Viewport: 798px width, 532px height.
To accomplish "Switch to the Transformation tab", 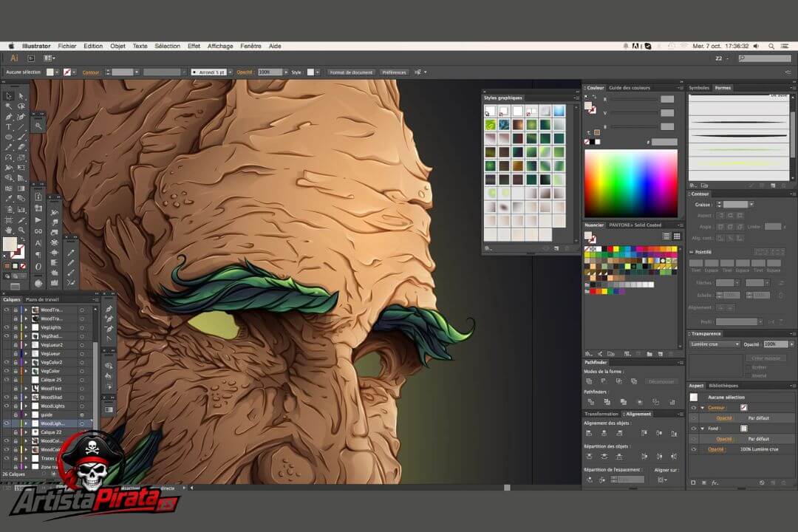I will [x=601, y=414].
